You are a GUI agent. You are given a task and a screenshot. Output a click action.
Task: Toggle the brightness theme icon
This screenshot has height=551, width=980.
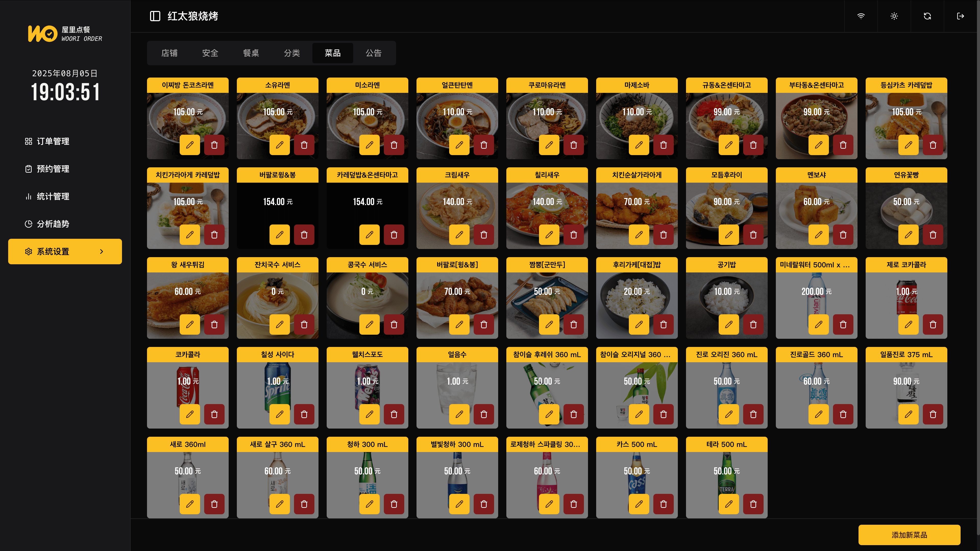click(894, 16)
